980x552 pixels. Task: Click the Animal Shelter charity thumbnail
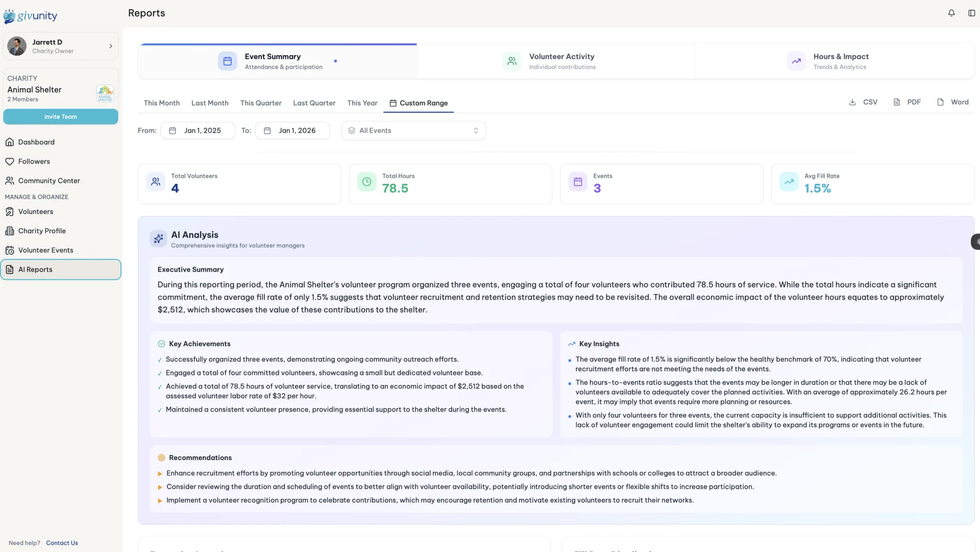(x=104, y=93)
